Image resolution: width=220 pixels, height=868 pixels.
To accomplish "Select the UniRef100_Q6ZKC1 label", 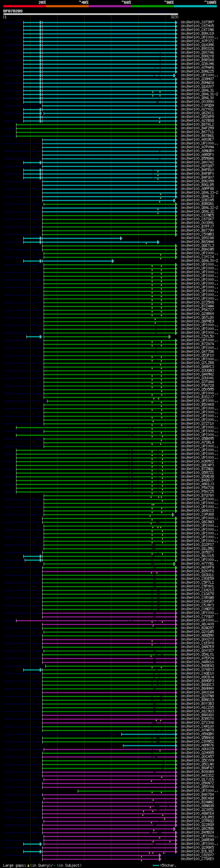I will pyautogui.click(x=197, y=113).
